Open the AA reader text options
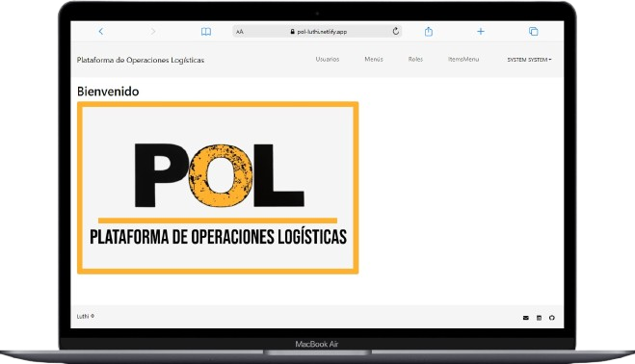635x364 pixels. pyautogui.click(x=240, y=32)
